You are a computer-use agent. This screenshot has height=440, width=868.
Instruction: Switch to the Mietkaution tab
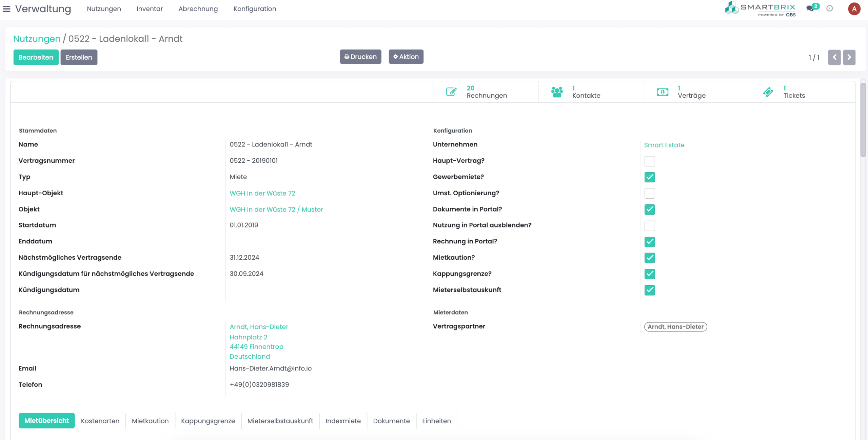point(150,421)
